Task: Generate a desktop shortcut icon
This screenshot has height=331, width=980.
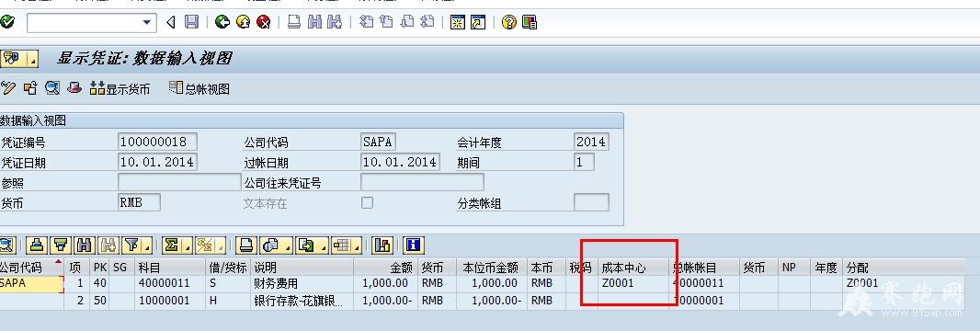Action: coord(478,22)
